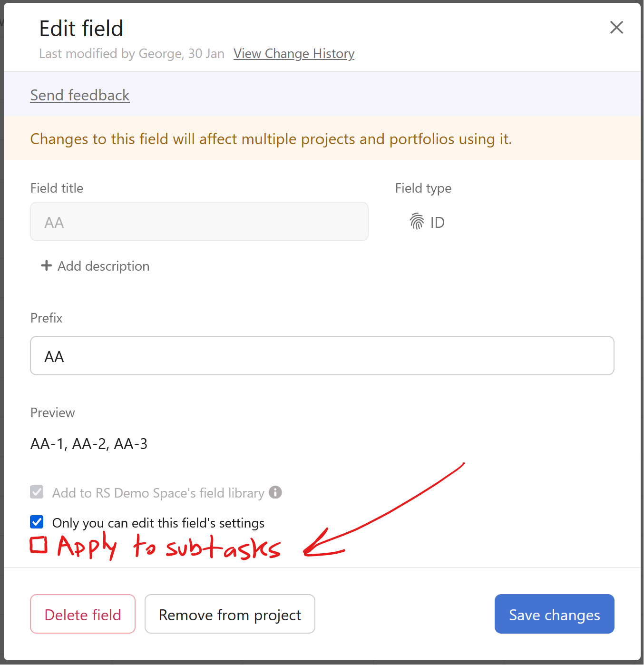Image resolution: width=644 pixels, height=665 pixels.
Task: Click Delete field
Action: pos(82,614)
